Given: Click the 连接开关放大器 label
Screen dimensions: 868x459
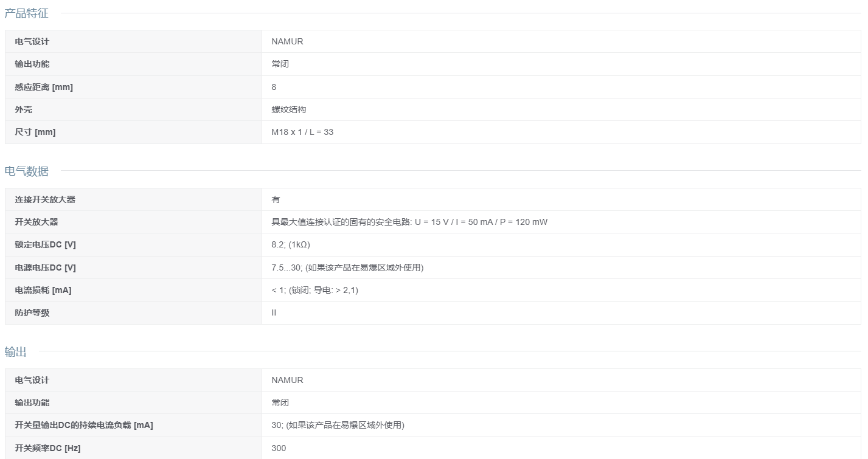Looking at the screenshot, I should pyautogui.click(x=45, y=199).
